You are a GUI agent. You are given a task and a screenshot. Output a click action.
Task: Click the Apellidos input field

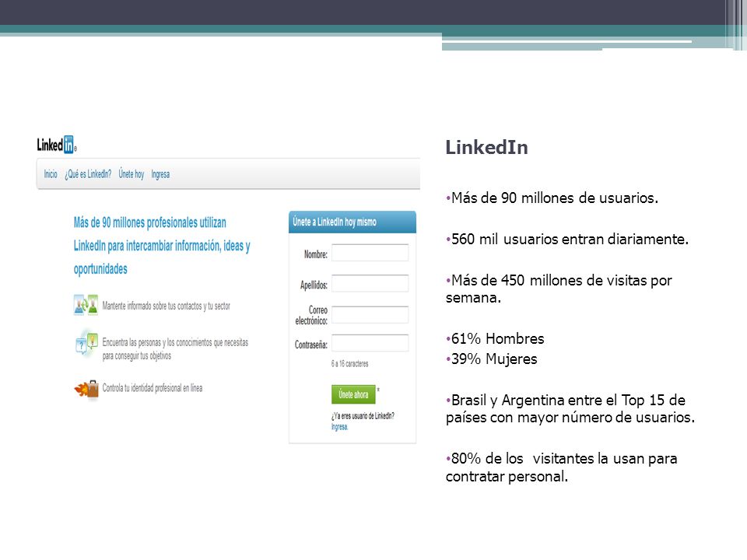pyautogui.click(x=370, y=283)
